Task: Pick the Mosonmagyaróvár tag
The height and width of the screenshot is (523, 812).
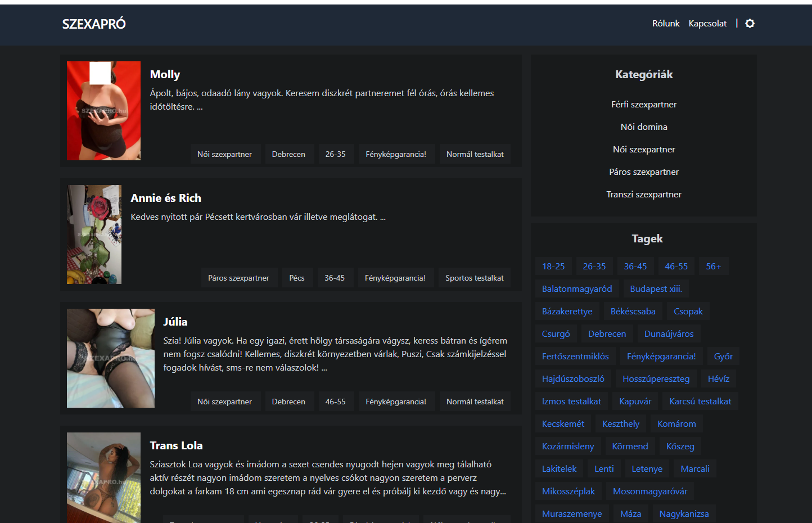Action: (x=650, y=492)
